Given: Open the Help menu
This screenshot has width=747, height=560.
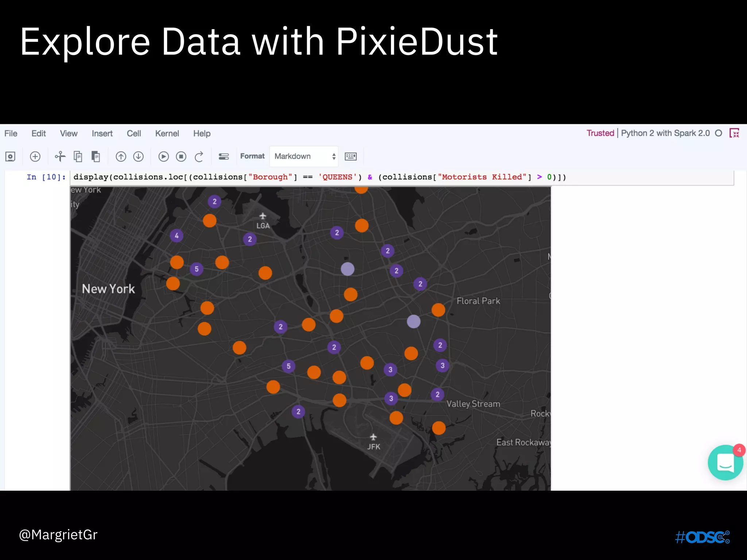Looking at the screenshot, I should [x=202, y=133].
